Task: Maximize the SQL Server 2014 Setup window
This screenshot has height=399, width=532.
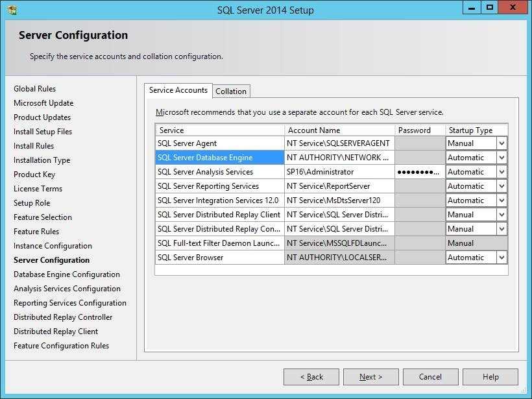Action: click(490, 8)
